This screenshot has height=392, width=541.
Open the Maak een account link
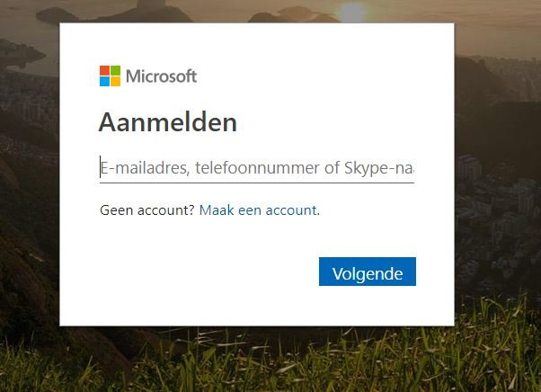pyautogui.click(x=260, y=209)
